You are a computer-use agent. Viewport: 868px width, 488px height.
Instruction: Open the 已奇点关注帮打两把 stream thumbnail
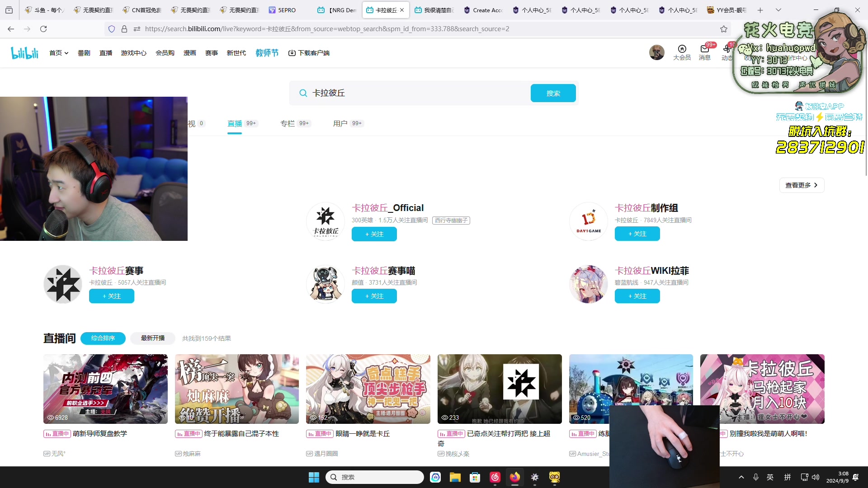500,389
